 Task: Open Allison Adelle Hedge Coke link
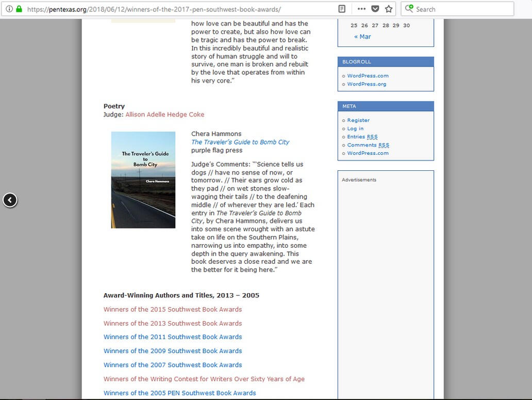164,115
